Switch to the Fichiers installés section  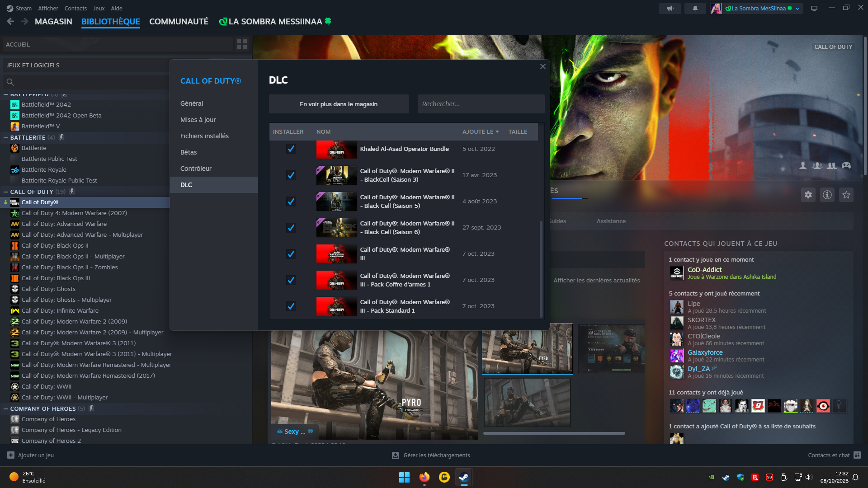(x=204, y=136)
